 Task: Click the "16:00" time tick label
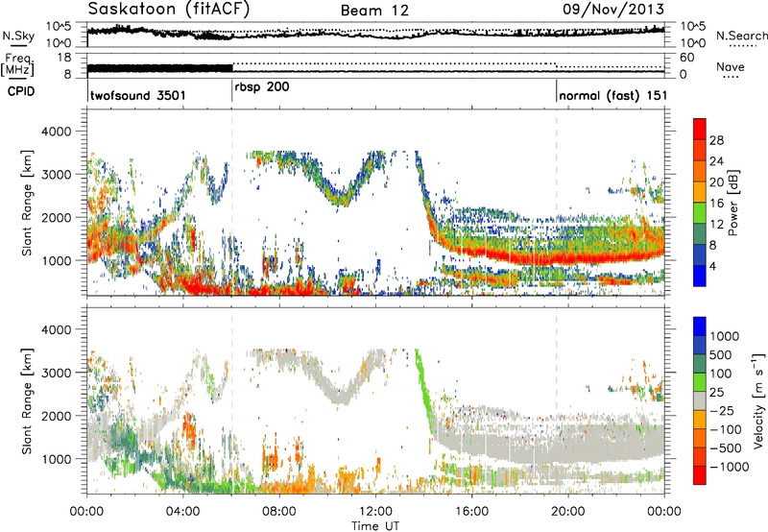471,512
